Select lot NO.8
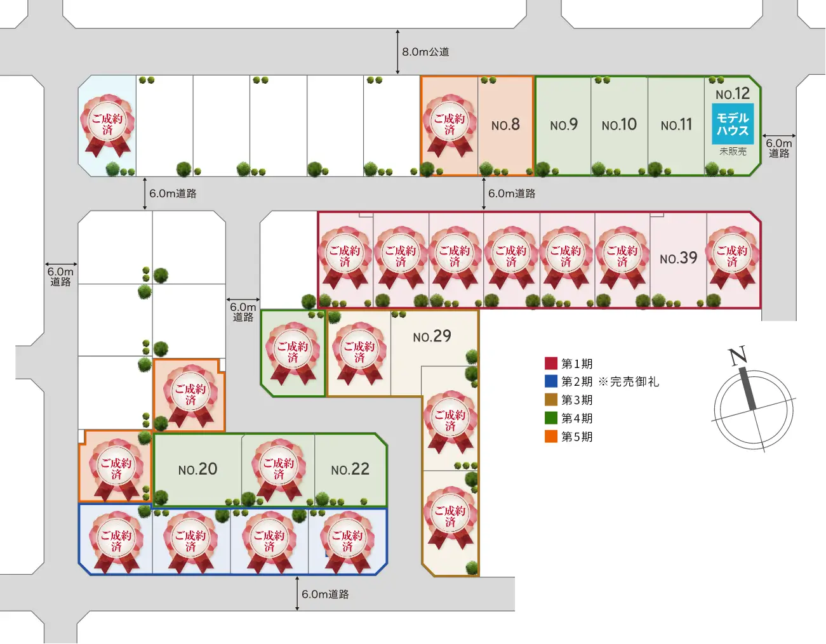This screenshot has width=826, height=644. (x=506, y=125)
